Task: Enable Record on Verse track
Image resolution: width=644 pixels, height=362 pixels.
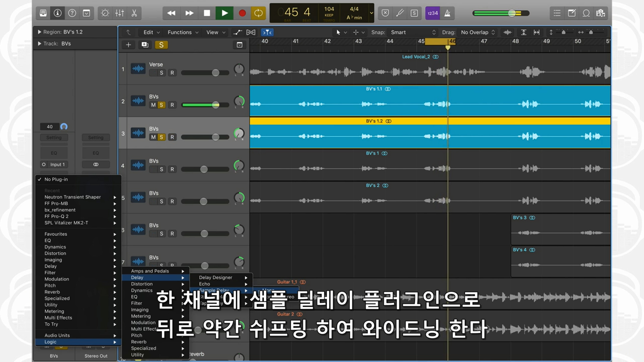Action: point(172,73)
